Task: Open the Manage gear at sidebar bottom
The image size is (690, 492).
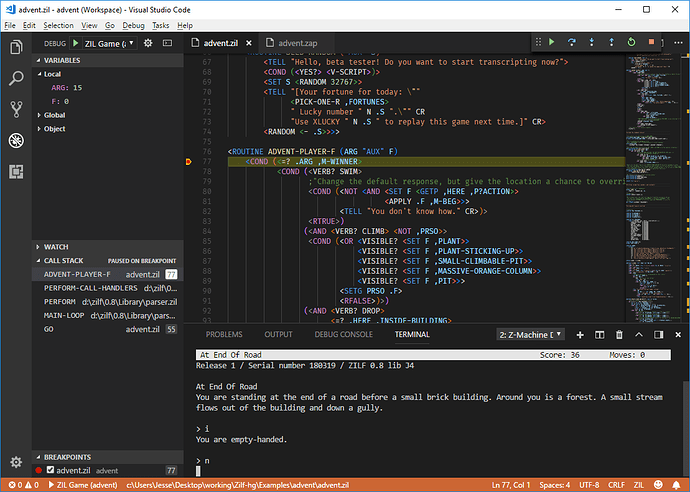Action: 16,462
